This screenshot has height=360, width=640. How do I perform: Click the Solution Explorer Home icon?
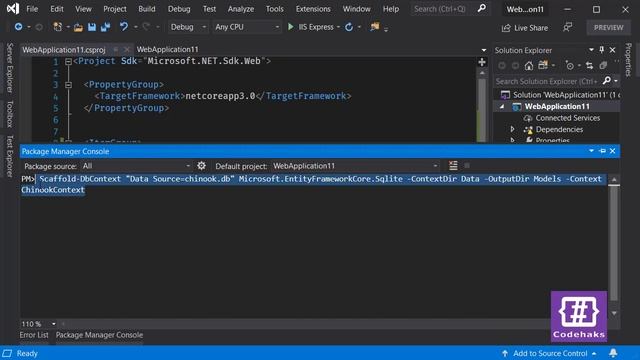click(x=529, y=65)
